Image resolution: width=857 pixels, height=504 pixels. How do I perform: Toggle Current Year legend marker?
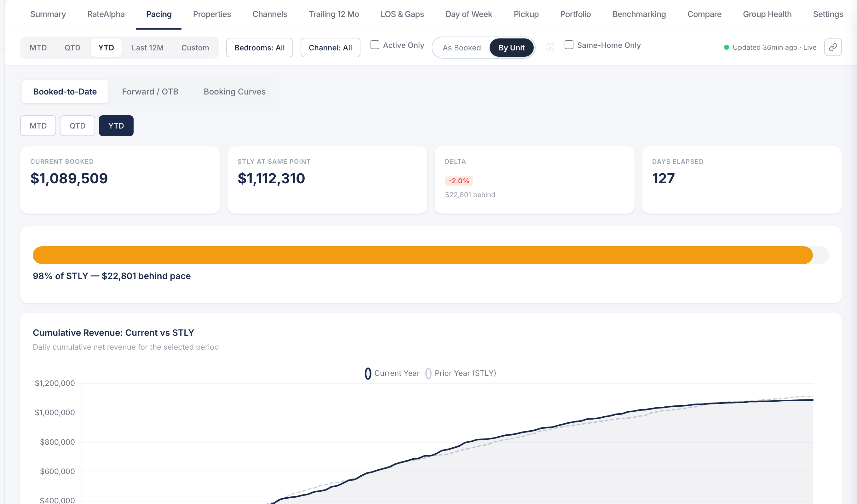tap(368, 373)
